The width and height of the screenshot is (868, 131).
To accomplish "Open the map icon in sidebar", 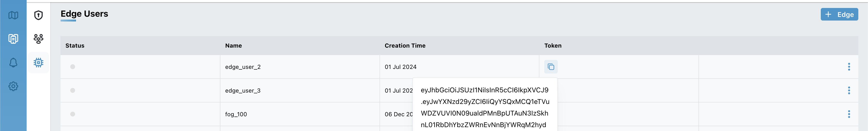I will (x=13, y=15).
